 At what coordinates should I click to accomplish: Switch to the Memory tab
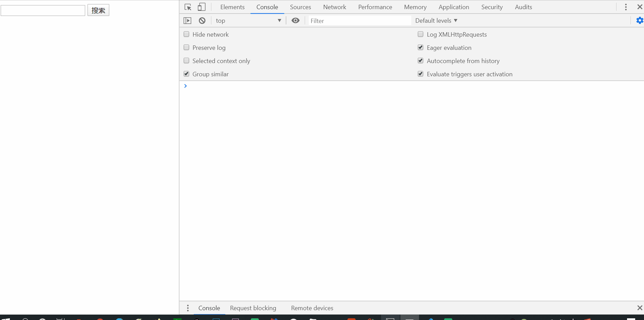click(x=415, y=7)
